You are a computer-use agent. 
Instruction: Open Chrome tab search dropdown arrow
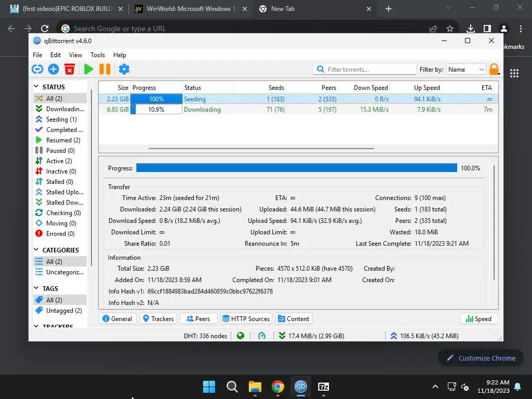(448, 7)
